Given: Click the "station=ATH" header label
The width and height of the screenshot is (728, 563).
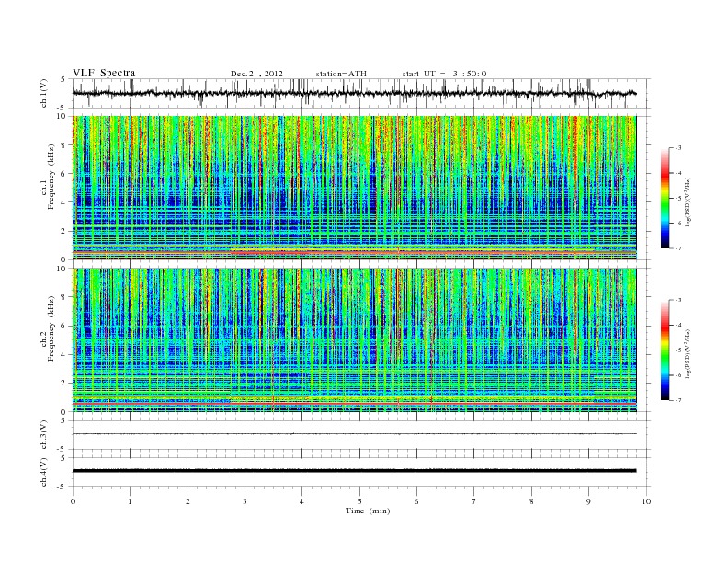Looking at the screenshot, I should pos(341,74).
